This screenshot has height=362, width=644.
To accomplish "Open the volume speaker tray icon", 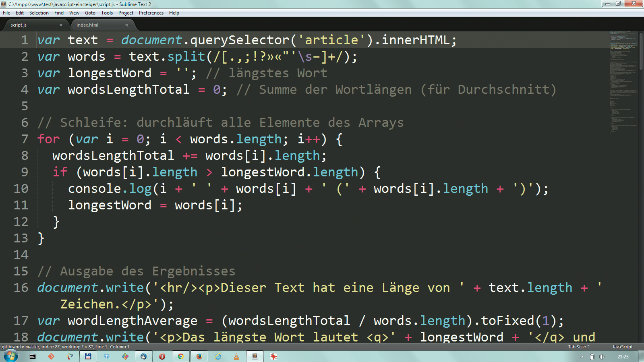I will pos(602,357).
